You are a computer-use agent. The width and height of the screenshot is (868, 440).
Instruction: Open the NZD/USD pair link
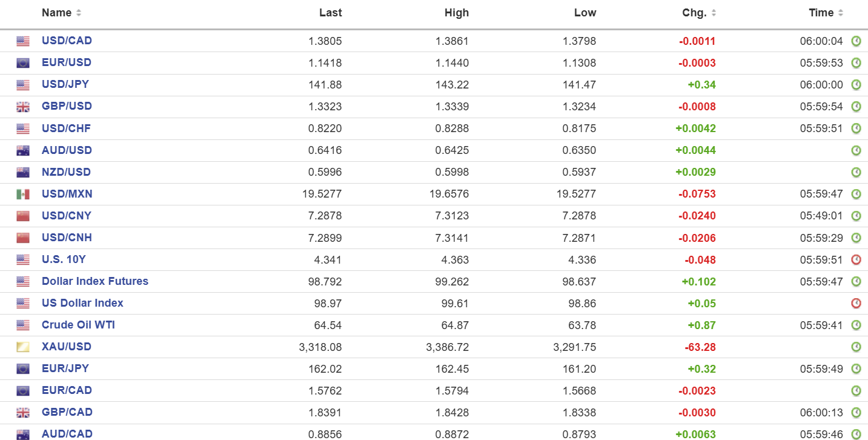click(66, 172)
